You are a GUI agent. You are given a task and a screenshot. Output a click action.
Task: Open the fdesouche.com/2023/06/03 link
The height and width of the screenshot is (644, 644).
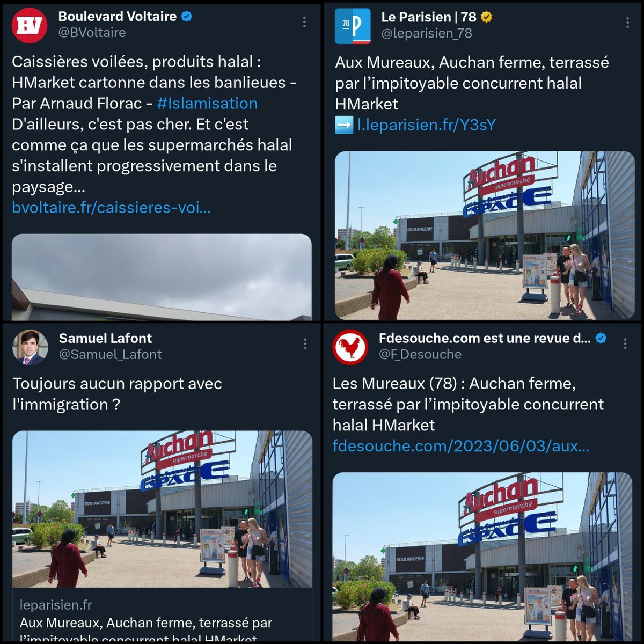[x=461, y=446]
